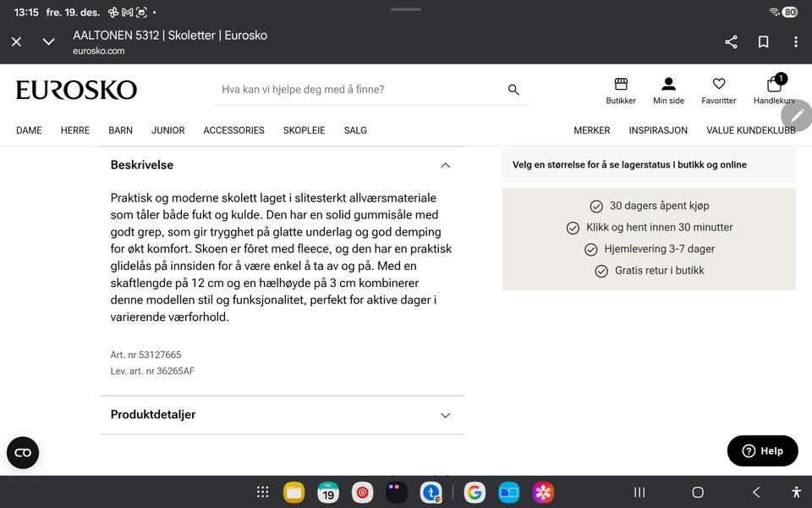Screen dimensions: 812x508
Task: Open the calendar app showing 19
Action: 328,493
